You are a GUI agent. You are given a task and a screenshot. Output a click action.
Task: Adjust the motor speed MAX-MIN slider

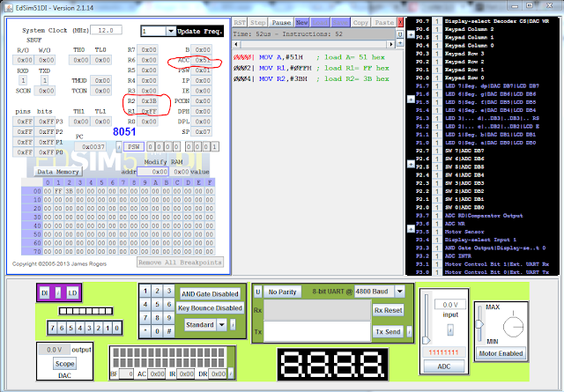[479, 323]
